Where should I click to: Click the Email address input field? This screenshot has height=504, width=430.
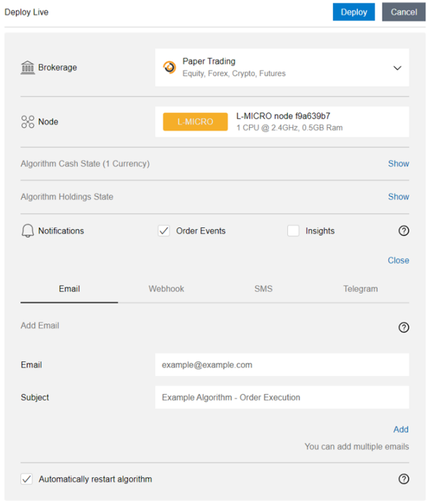pos(282,365)
